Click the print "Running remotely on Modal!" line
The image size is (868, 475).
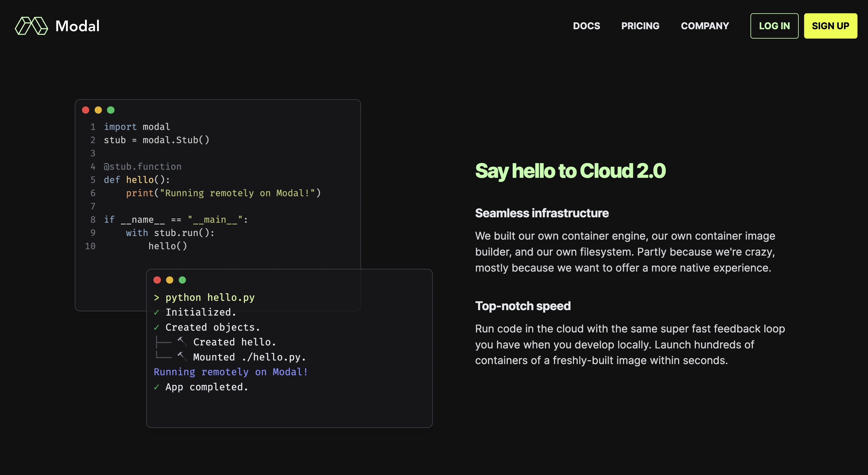[x=223, y=193]
